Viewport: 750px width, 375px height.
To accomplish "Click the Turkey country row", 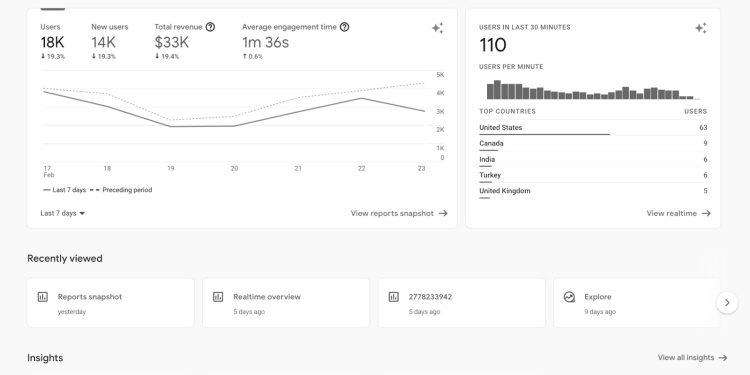I will (593, 175).
